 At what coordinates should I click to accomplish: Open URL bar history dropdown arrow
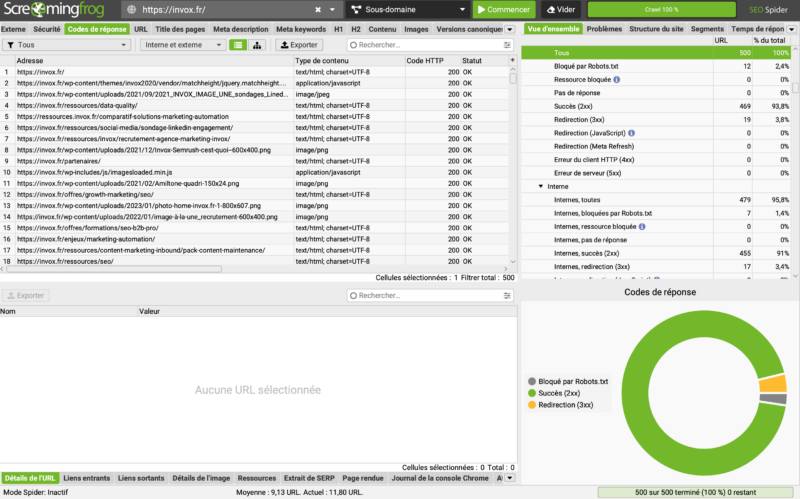coord(332,10)
